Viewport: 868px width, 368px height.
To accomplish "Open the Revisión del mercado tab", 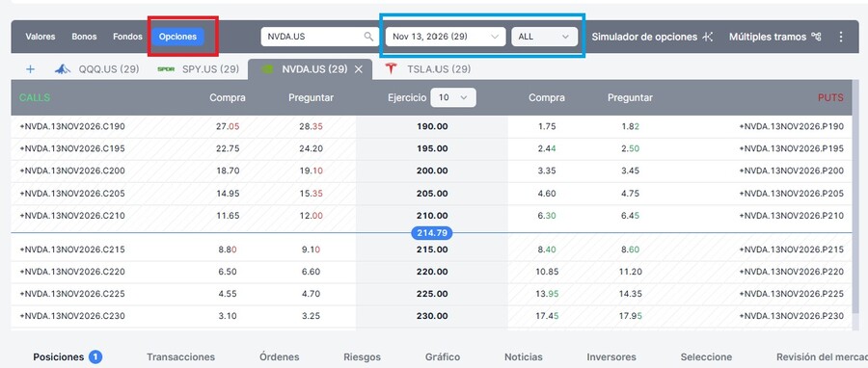I will point(822,357).
